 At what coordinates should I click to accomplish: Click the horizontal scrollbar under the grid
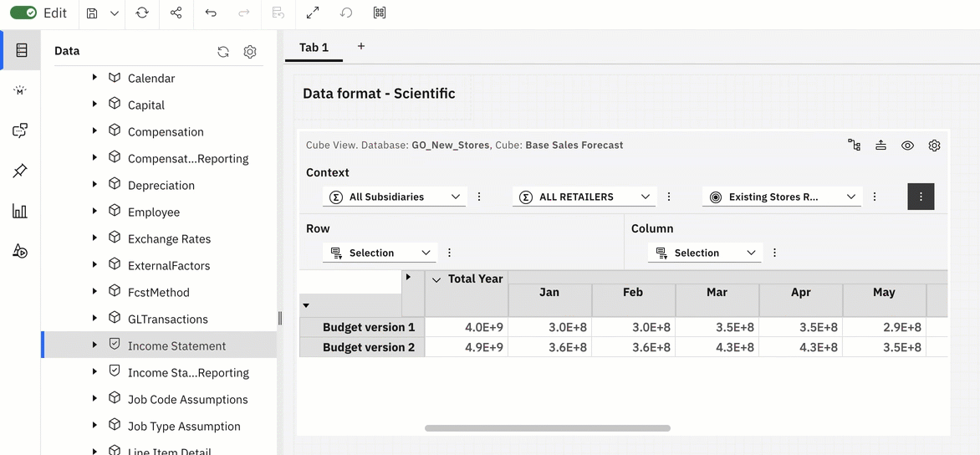click(x=547, y=428)
